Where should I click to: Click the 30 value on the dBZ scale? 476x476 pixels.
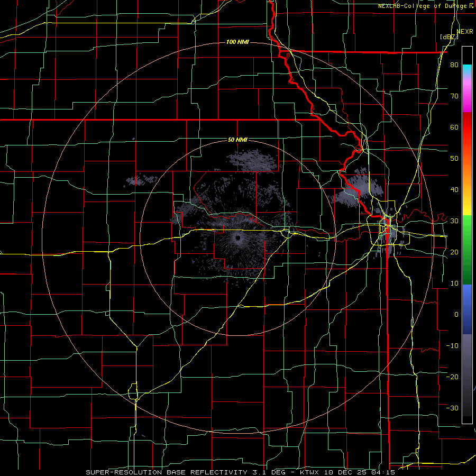point(454,221)
